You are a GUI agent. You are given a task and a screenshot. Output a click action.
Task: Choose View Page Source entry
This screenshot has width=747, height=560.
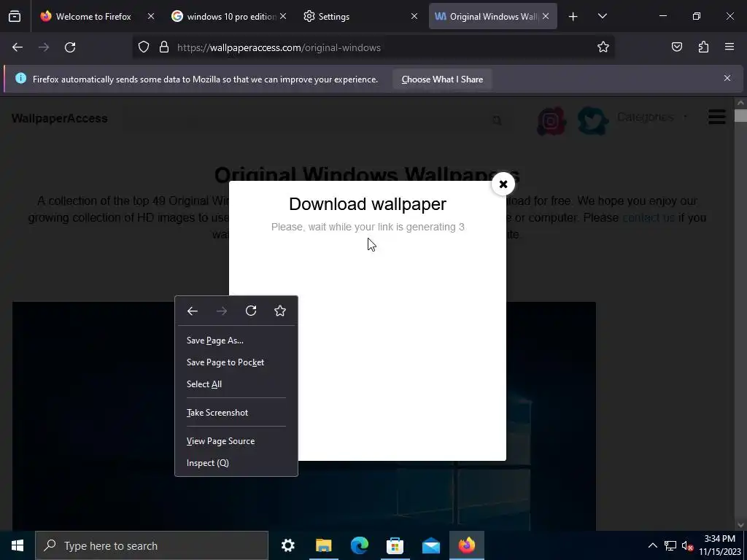pos(236,441)
